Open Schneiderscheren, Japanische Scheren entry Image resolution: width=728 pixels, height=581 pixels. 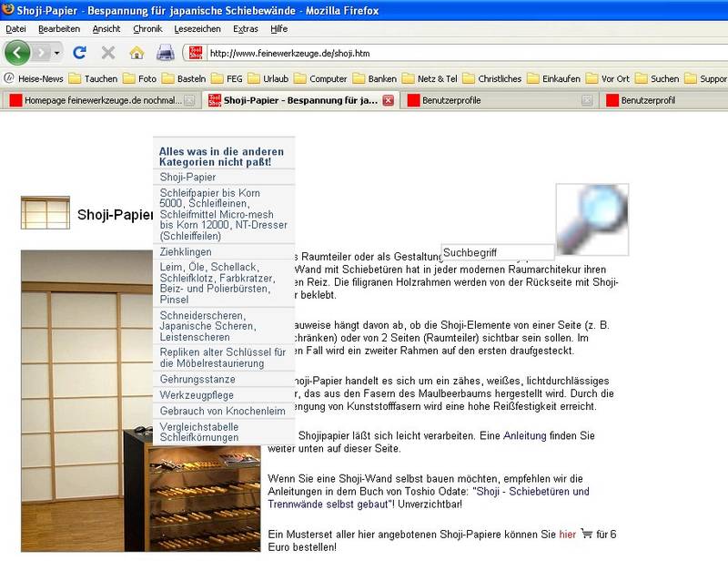(x=224, y=326)
